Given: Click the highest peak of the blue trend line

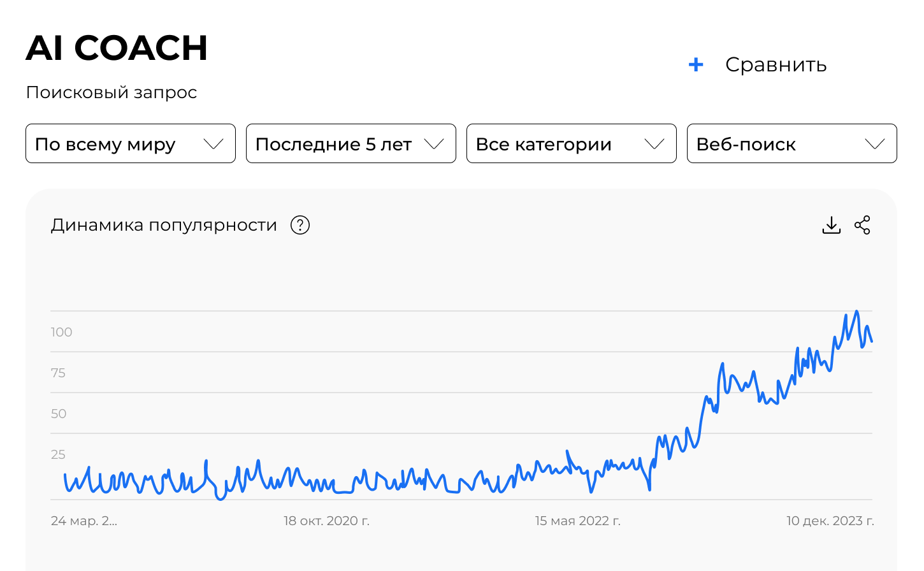Looking at the screenshot, I should click(x=856, y=312).
